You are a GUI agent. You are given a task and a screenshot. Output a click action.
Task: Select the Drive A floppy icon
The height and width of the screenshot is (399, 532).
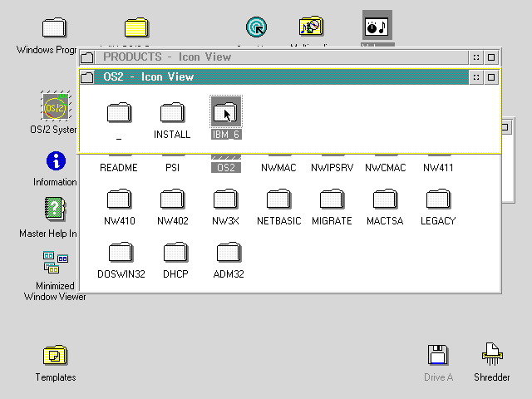pyautogui.click(x=438, y=355)
